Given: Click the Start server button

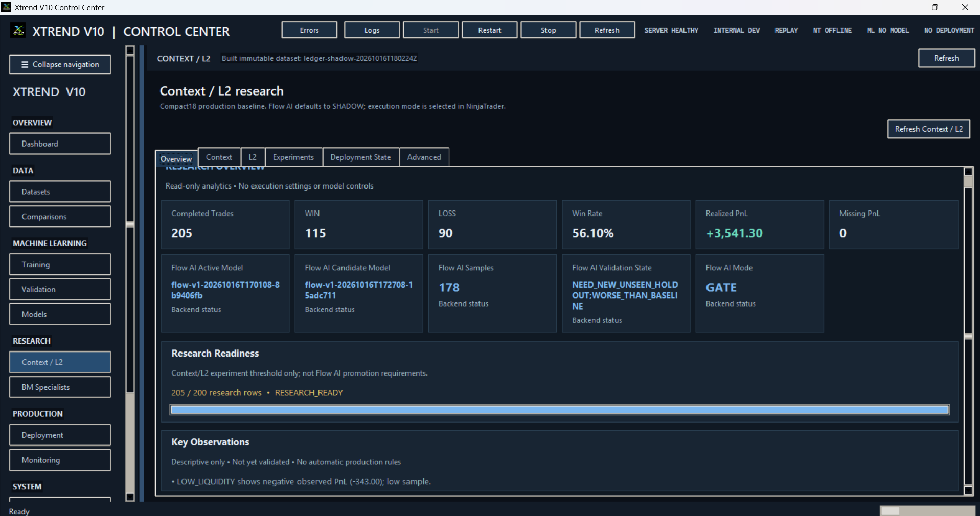Looking at the screenshot, I should point(430,30).
